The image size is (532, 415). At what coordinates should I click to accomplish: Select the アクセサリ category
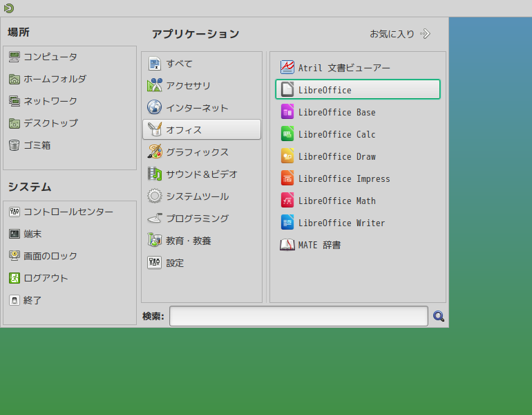click(202, 85)
